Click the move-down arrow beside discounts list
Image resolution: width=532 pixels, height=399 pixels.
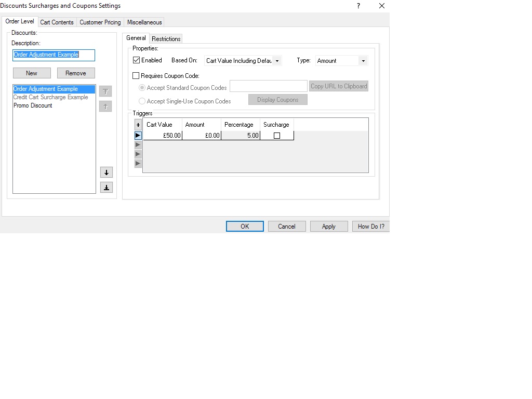point(106,172)
